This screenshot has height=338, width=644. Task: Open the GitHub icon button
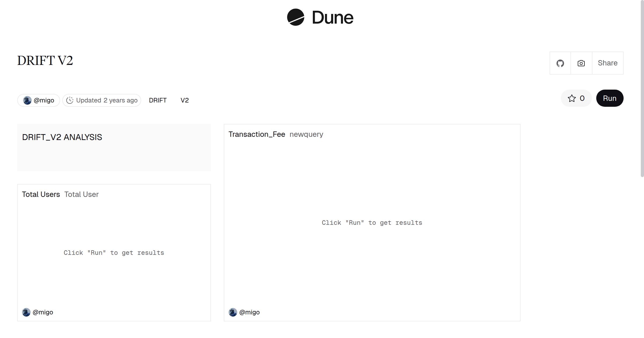point(560,63)
